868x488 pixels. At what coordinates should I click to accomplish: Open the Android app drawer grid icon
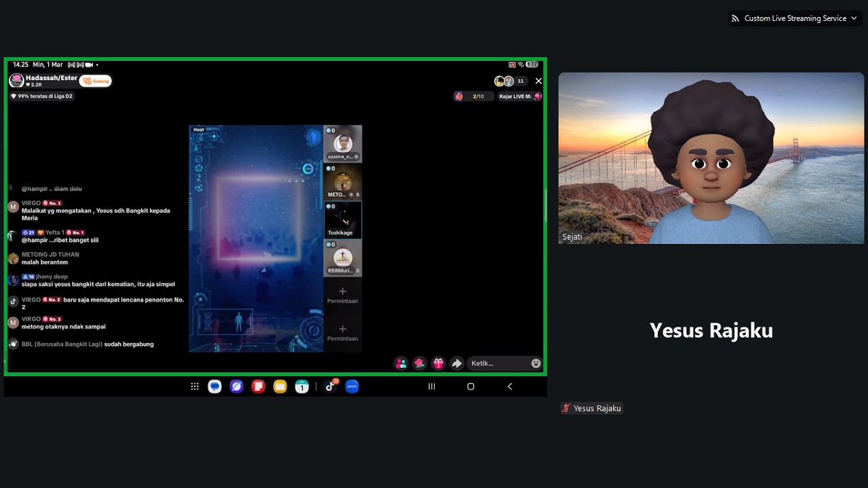(195, 386)
